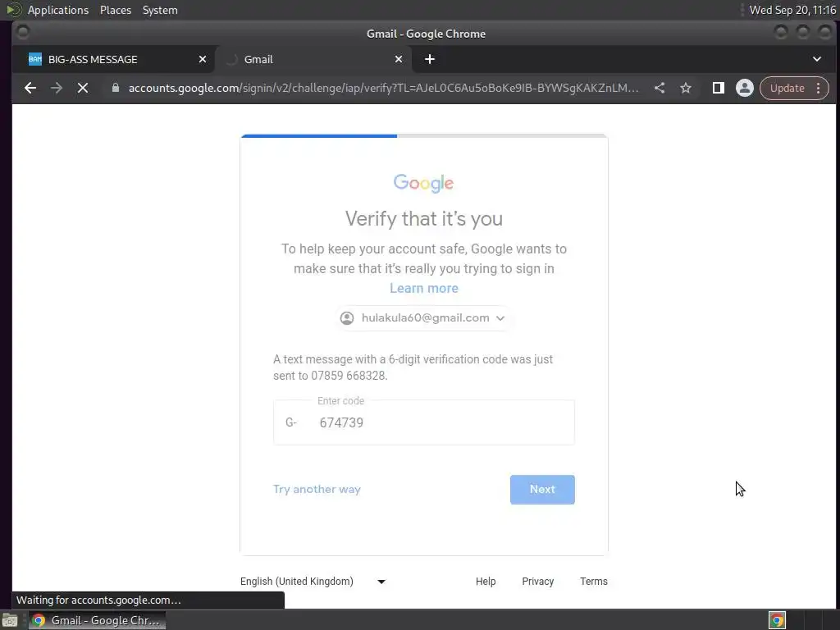Open the Learn more link

point(424,288)
